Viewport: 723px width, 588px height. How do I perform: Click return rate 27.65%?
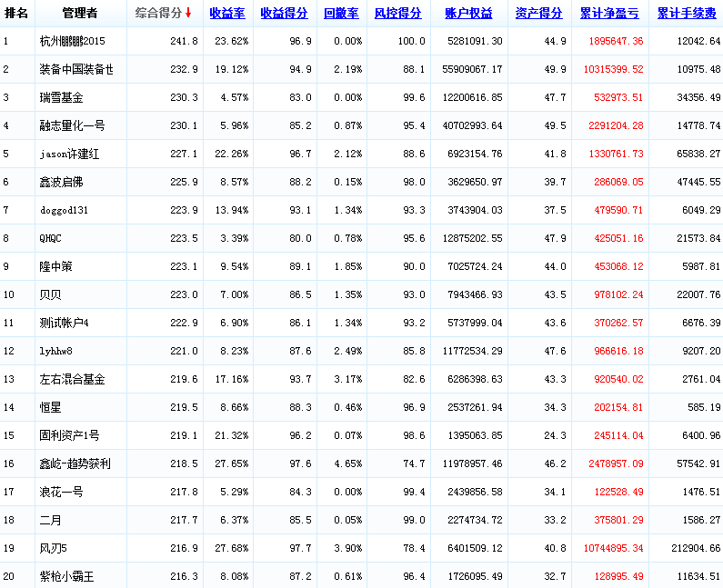coord(232,463)
